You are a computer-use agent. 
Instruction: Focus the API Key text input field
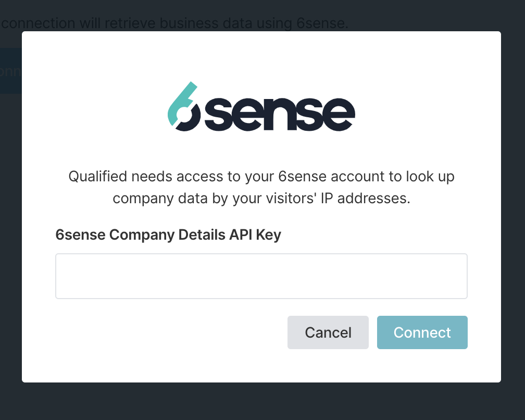point(261,276)
